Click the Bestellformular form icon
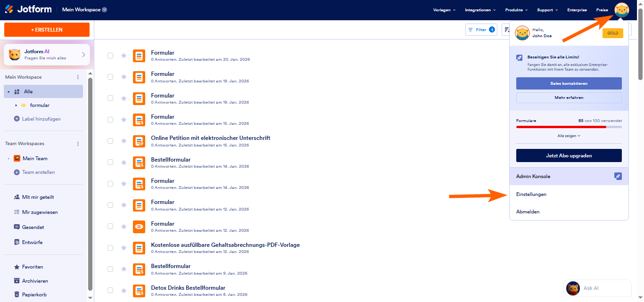 coord(139,163)
